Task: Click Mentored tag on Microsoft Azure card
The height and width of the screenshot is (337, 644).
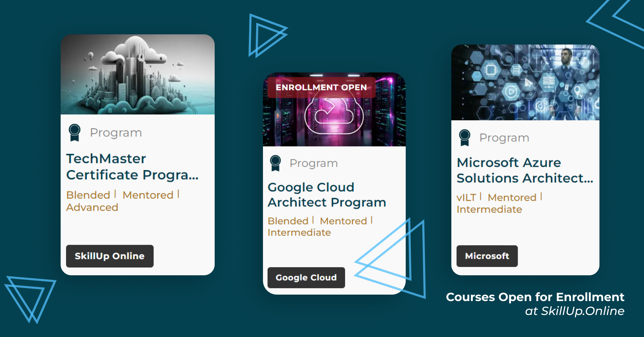Action: [x=512, y=197]
